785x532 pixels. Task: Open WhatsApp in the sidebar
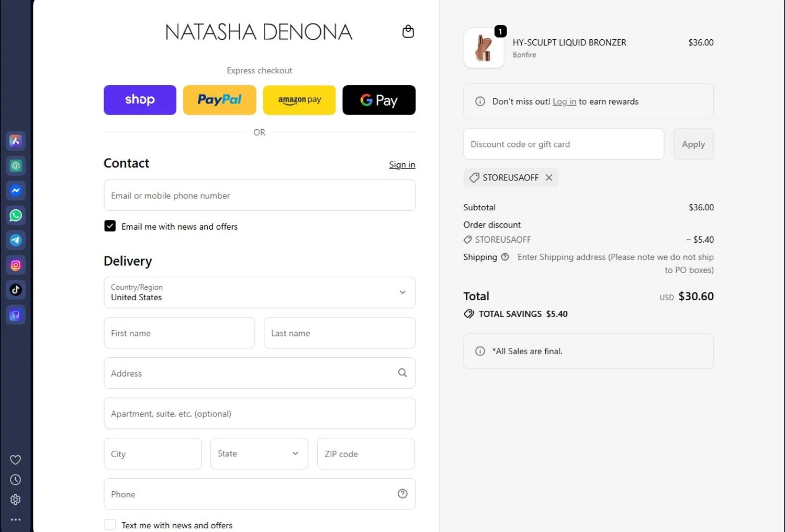pyautogui.click(x=16, y=215)
